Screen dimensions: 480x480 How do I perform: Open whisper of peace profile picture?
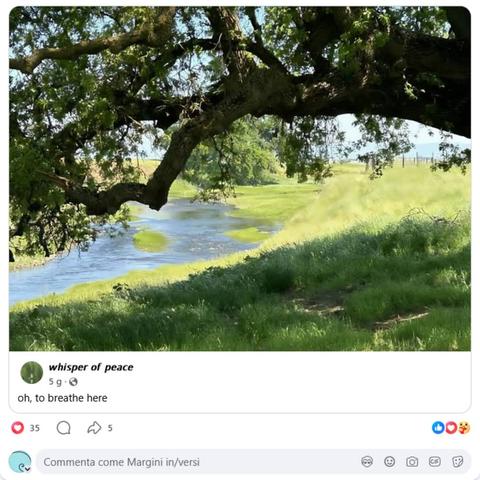pos(32,372)
